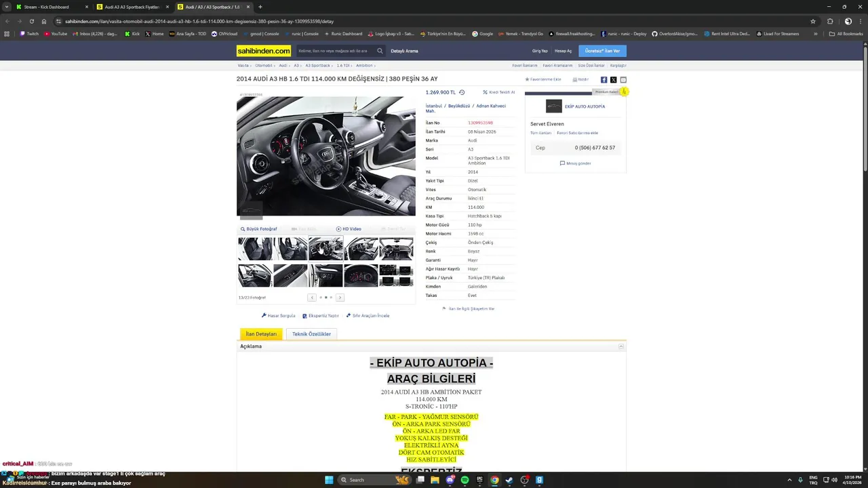The width and height of the screenshot is (868, 488).
Task: Click the Windows Start button
Action: coord(329,480)
